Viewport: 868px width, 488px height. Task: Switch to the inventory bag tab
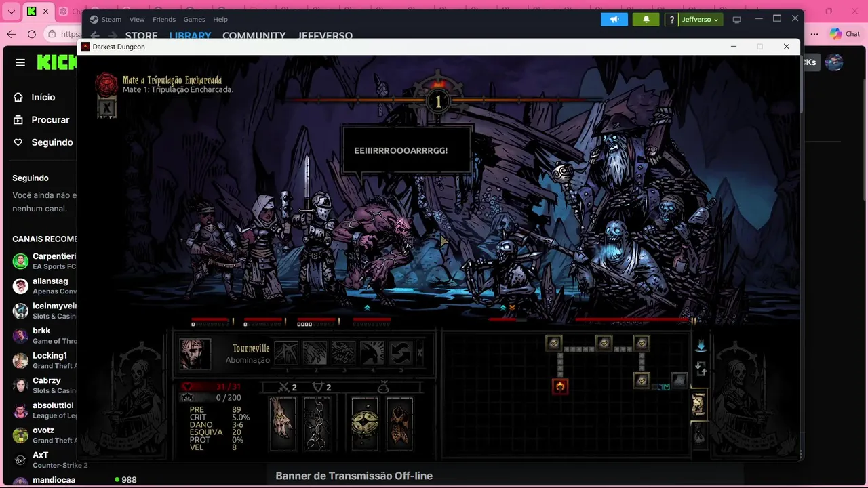click(698, 434)
